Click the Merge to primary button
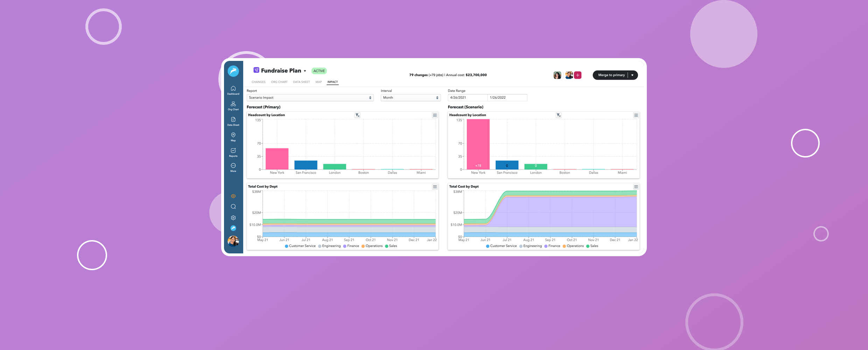 coord(611,75)
